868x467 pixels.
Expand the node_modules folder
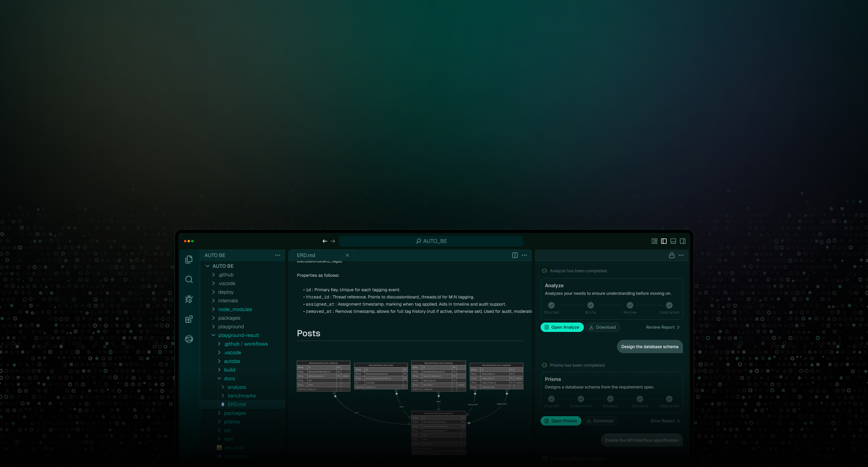(235, 309)
